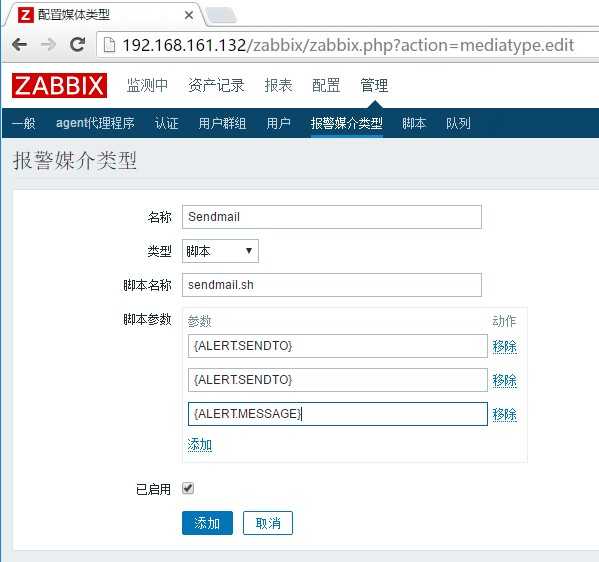This screenshot has height=562, width=599.
Task: Close the 配置媒体类型 browser tab
Action: tap(189, 15)
